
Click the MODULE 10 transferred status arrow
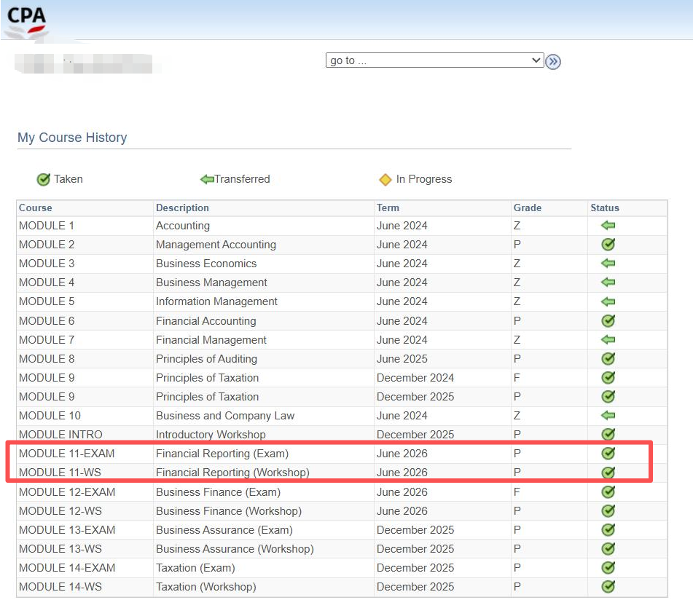[608, 416]
